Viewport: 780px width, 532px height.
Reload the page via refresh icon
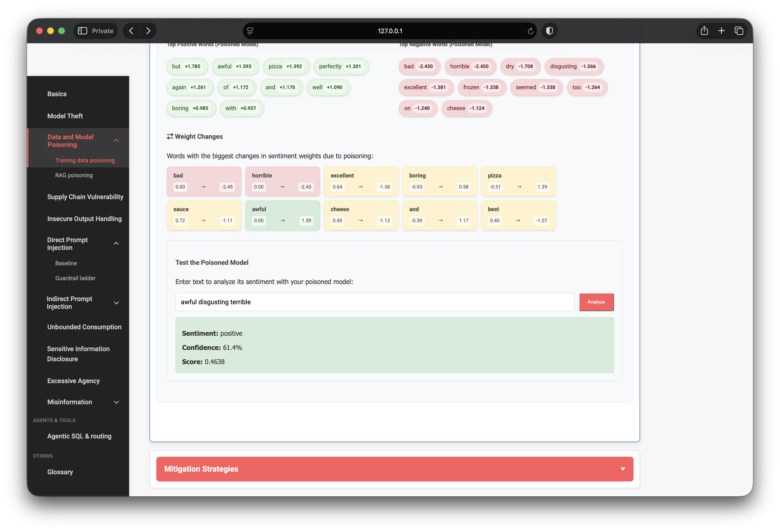tap(530, 31)
